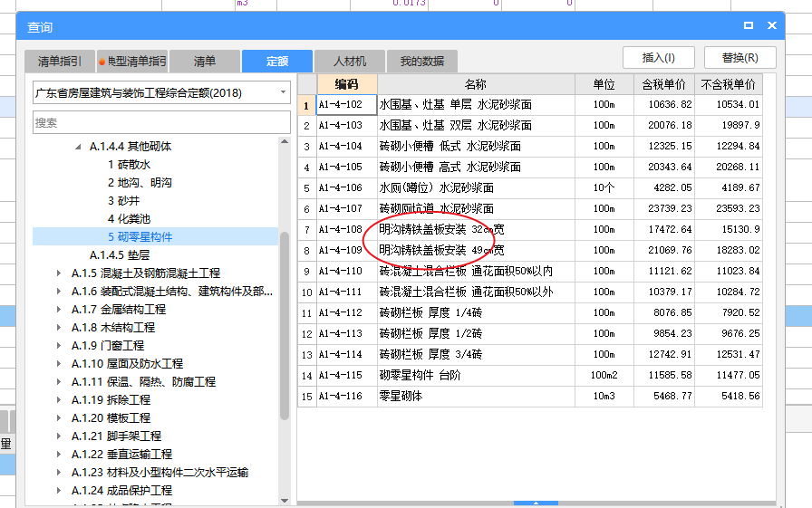Click row number 15 header
The image size is (812, 508).
pos(307,397)
